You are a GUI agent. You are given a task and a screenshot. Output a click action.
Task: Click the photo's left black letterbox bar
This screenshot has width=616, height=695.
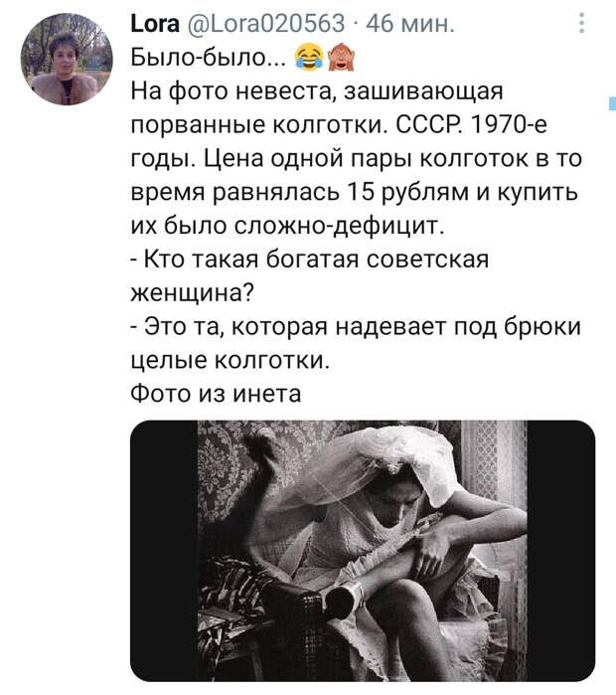point(164,551)
